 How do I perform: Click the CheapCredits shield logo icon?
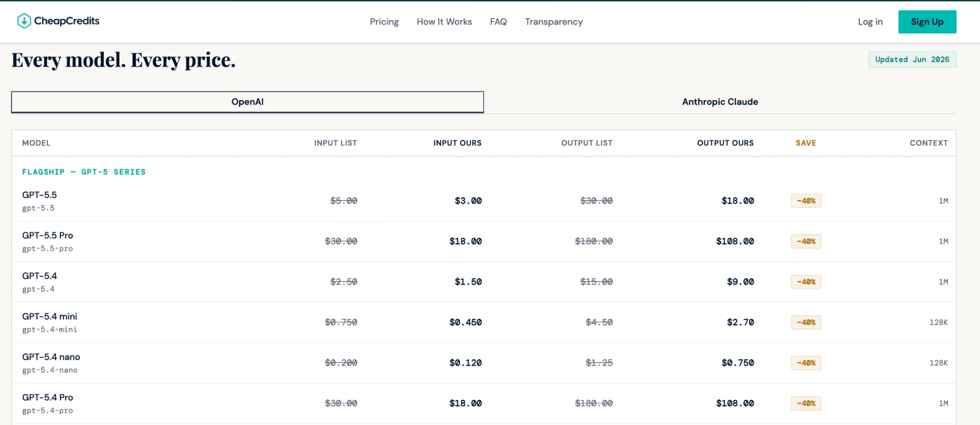coord(24,21)
